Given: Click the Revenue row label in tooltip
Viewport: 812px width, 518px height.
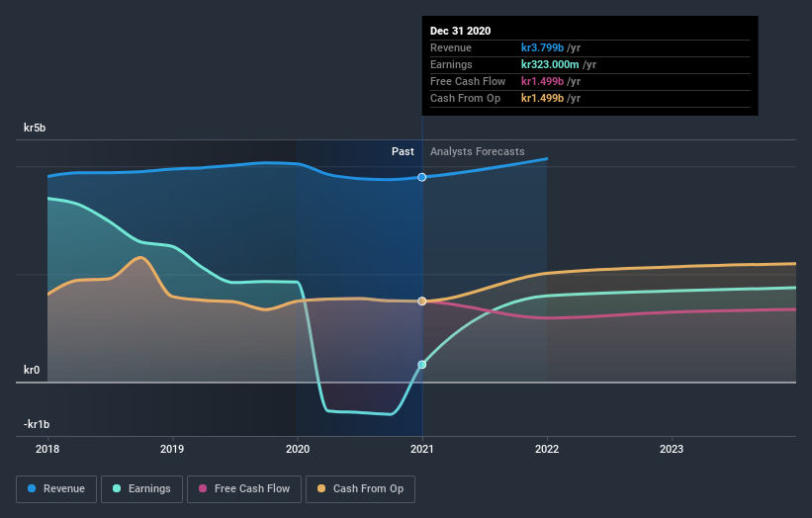Looking at the screenshot, I should [451, 47].
